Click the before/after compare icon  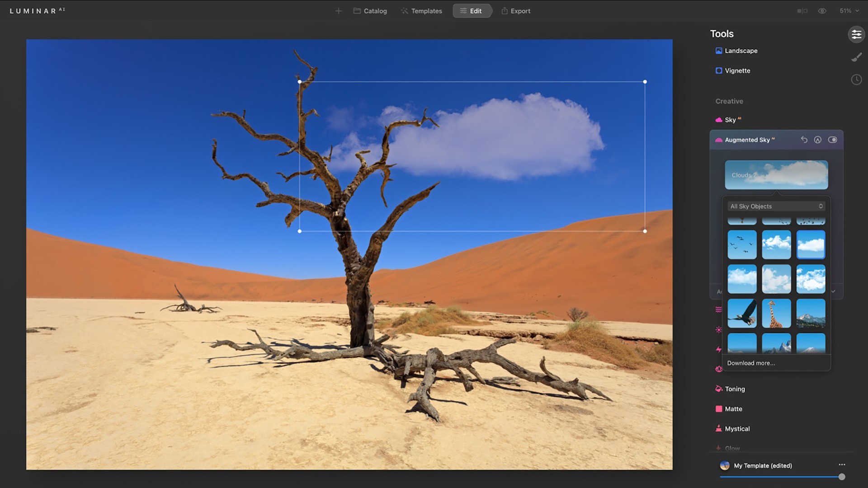(802, 11)
